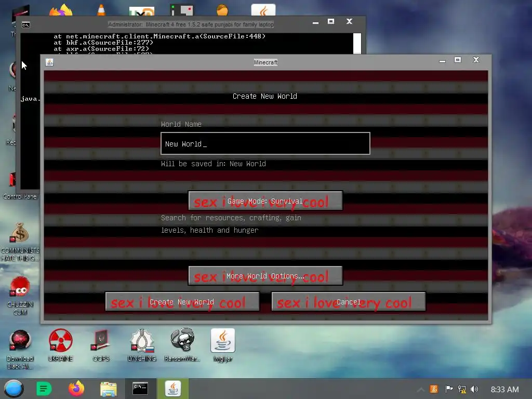The image size is (532, 399).
Task: Minimize the Administrator command prompt window
Action: tap(315, 22)
